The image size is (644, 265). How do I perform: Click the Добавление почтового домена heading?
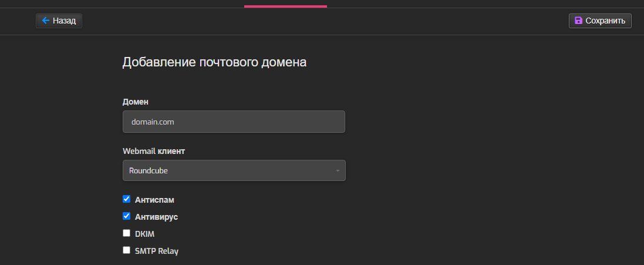pyautogui.click(x=214, y=62)
